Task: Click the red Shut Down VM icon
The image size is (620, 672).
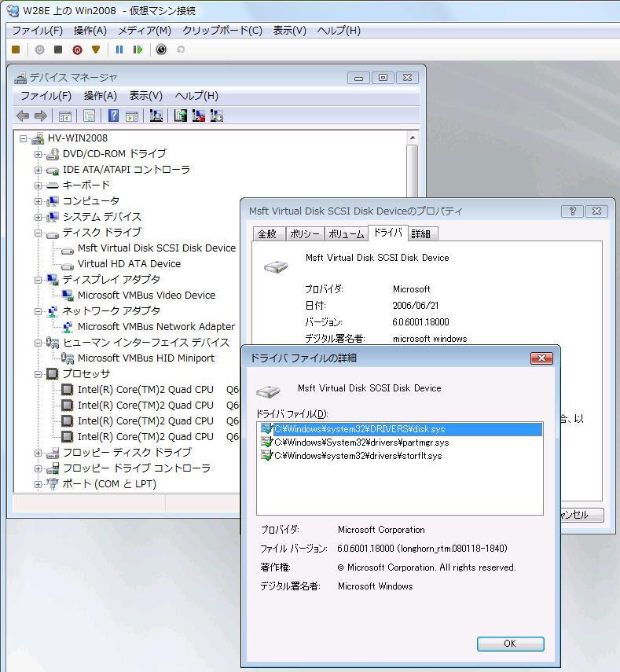Action: (x=77, y=50)
